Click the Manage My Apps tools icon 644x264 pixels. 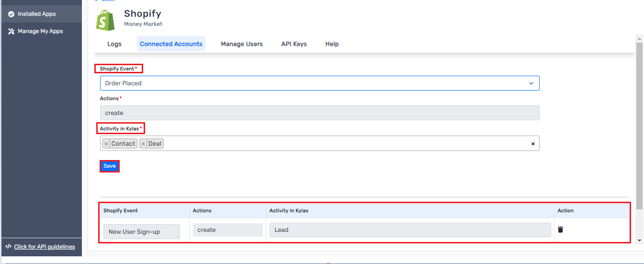tap(11, 31)
